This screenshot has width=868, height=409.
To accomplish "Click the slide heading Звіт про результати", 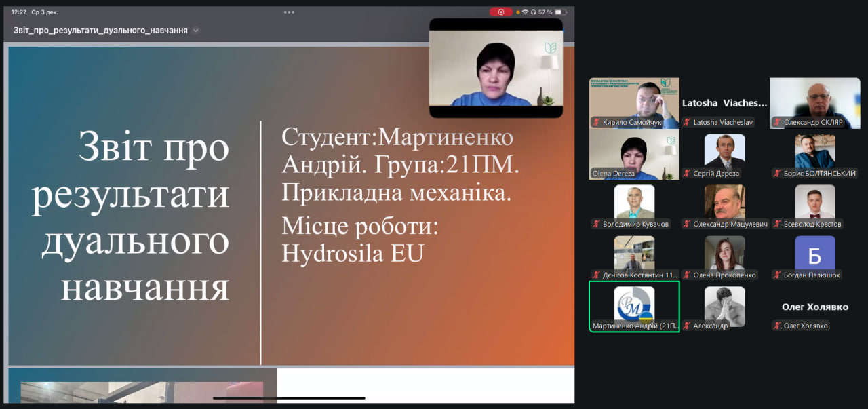I will 132,170.
